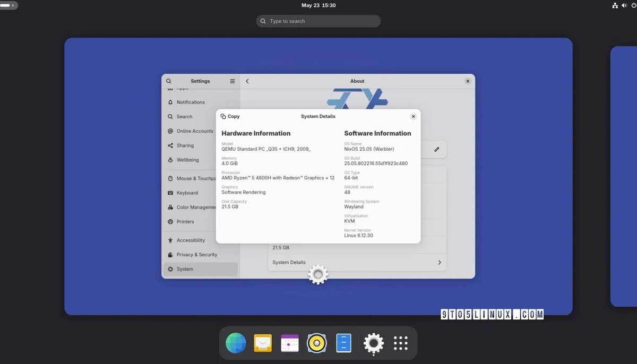Select System in the Settings sidebar
This screenshot has height=364, width=637.
click(x=184, y=269)
